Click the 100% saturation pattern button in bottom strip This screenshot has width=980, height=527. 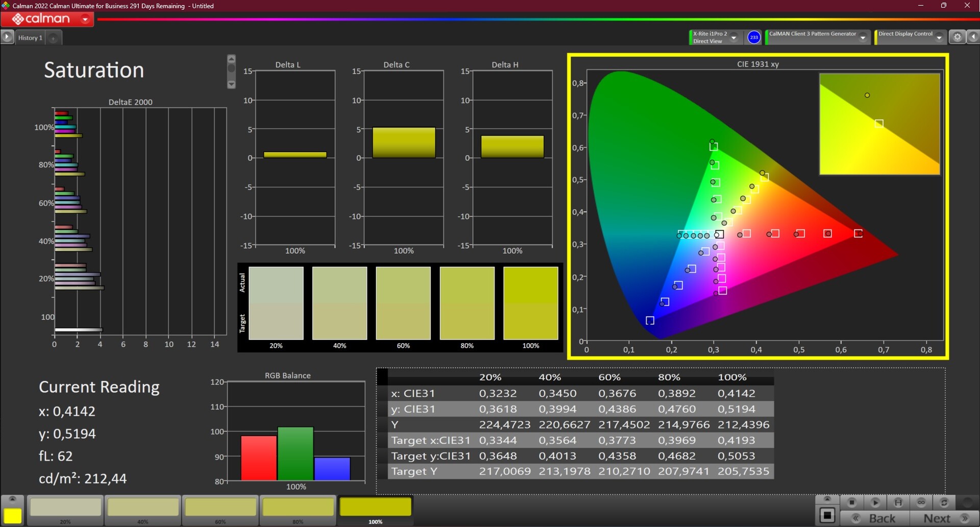pyautogui.click(x=376, y=510)
